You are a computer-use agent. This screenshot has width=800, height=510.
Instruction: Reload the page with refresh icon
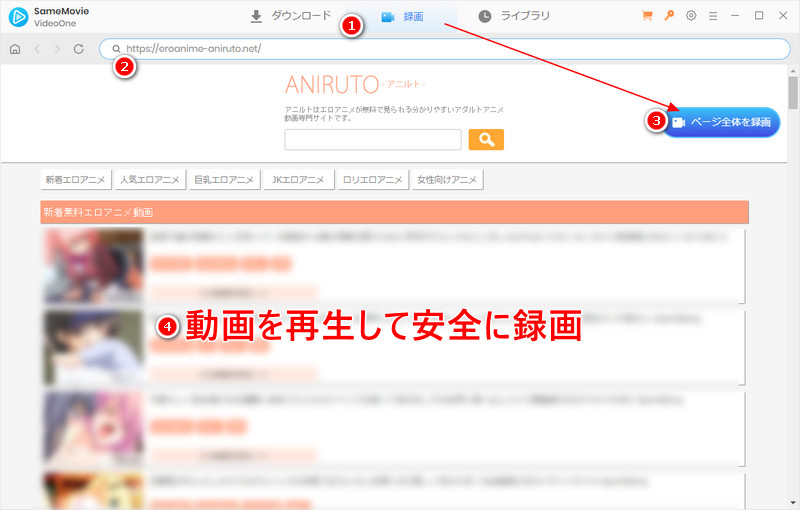79,49
